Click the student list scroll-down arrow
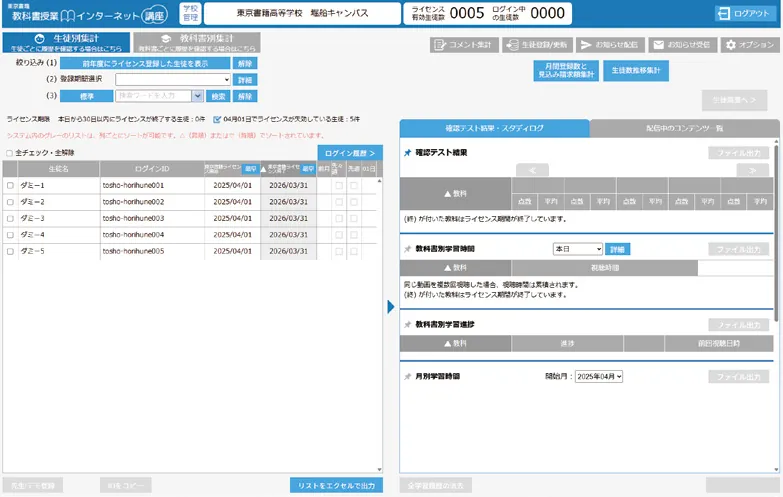 point(380,470)
